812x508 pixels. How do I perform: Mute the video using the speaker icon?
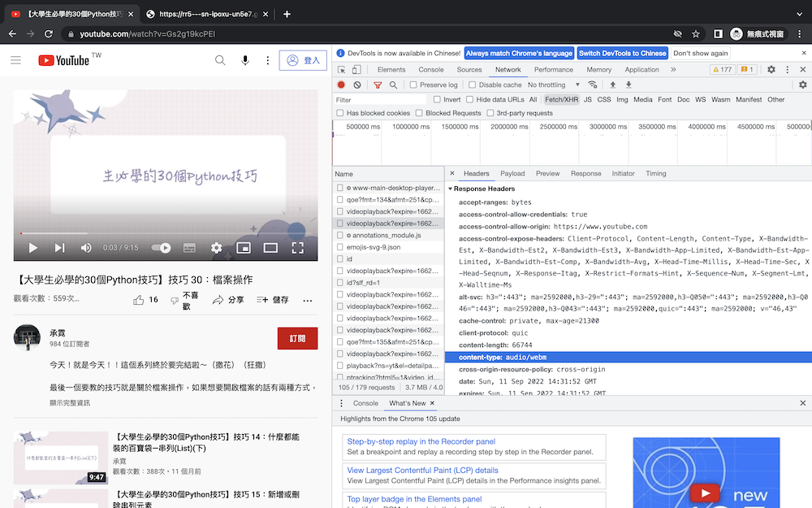(86, 248)
